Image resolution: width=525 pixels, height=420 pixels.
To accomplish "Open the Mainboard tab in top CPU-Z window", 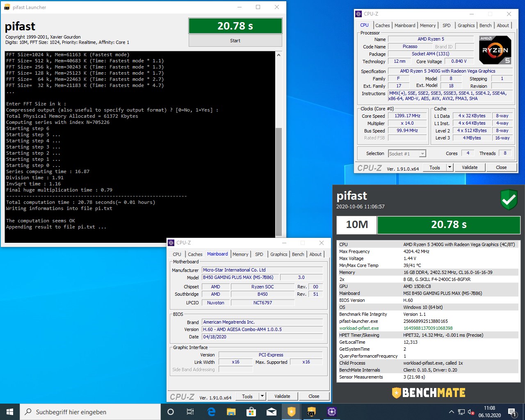I will point(405,25).
